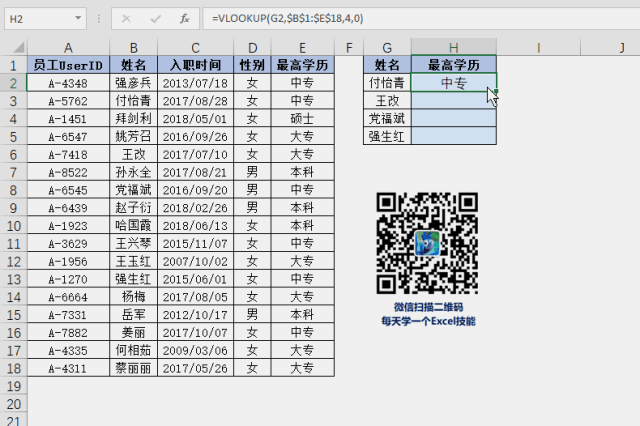Click name cell 何相茹
The image size is (640, 426).
[x=133, y=350]
